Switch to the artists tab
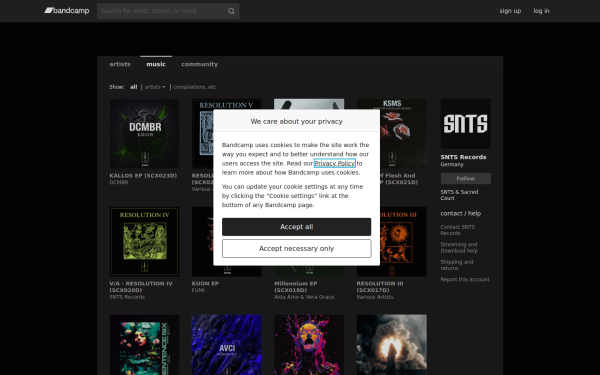 click(x=120, y=64)
